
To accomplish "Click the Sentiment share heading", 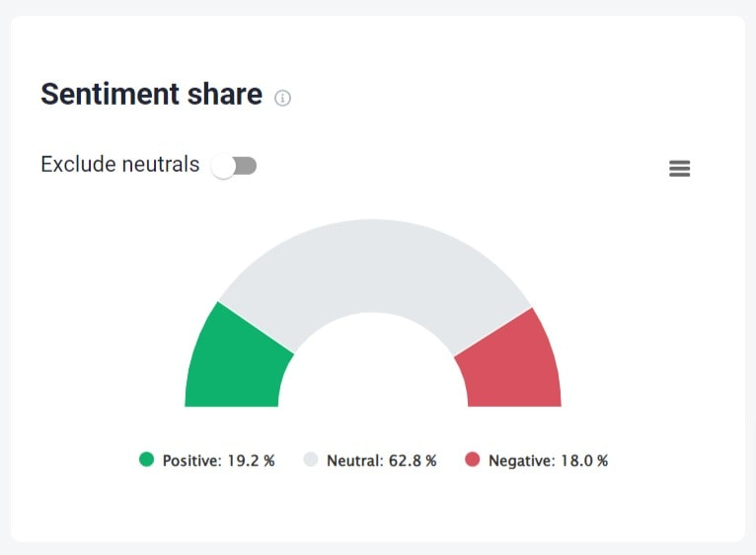I will (x=151, y=94).
